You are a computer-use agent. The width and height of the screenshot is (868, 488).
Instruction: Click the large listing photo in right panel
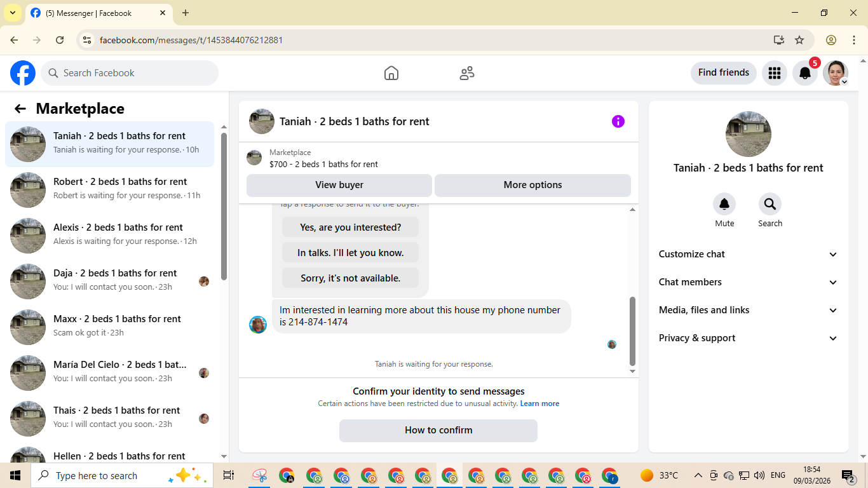749,134
